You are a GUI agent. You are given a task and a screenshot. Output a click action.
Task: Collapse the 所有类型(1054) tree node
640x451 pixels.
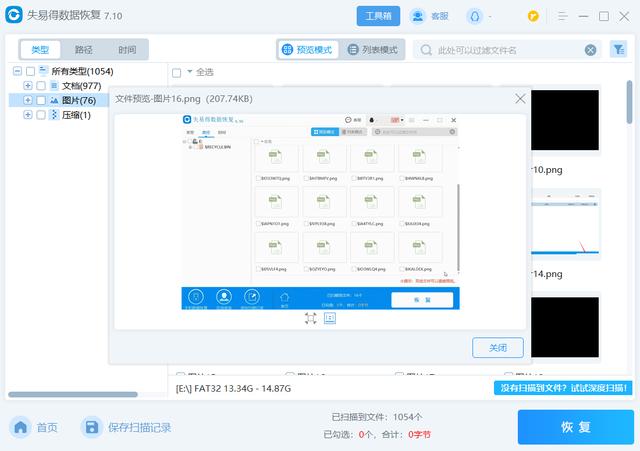pyautogui.click(x=17, y=71)
